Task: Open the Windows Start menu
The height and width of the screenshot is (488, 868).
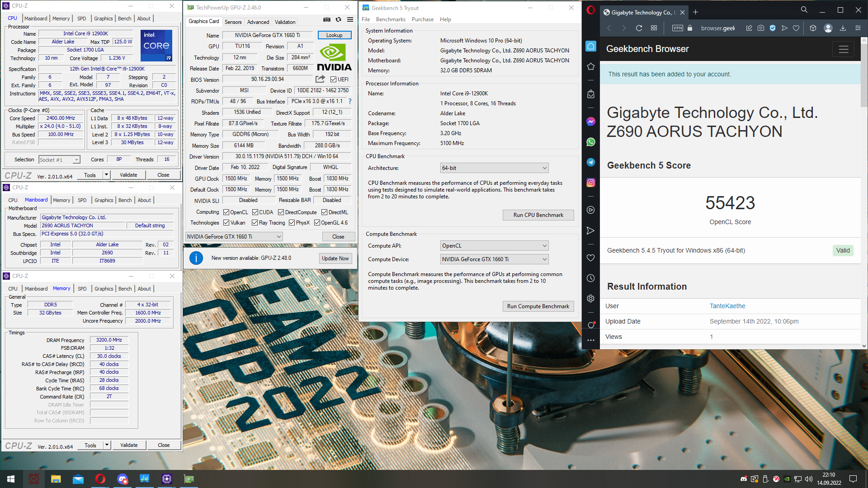Action: (x=11, y=479)
